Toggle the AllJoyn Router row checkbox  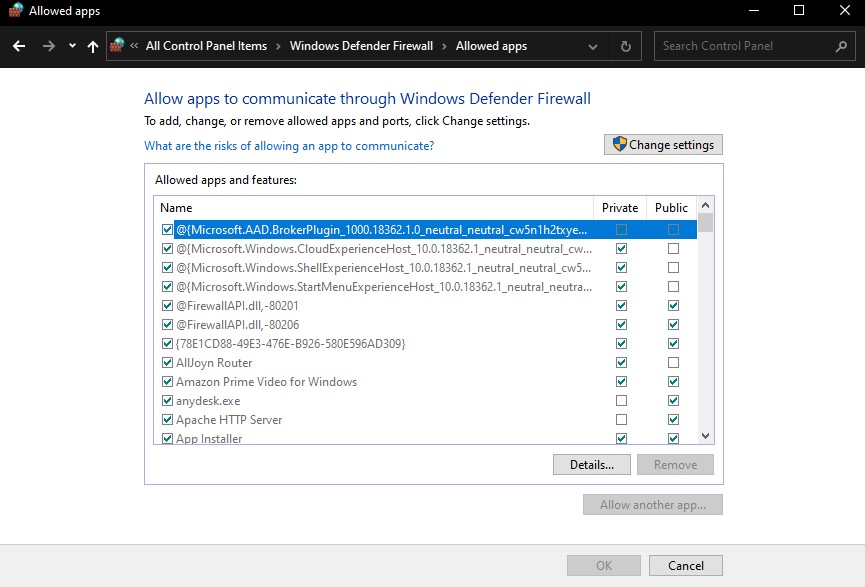[x=167, y=362]
